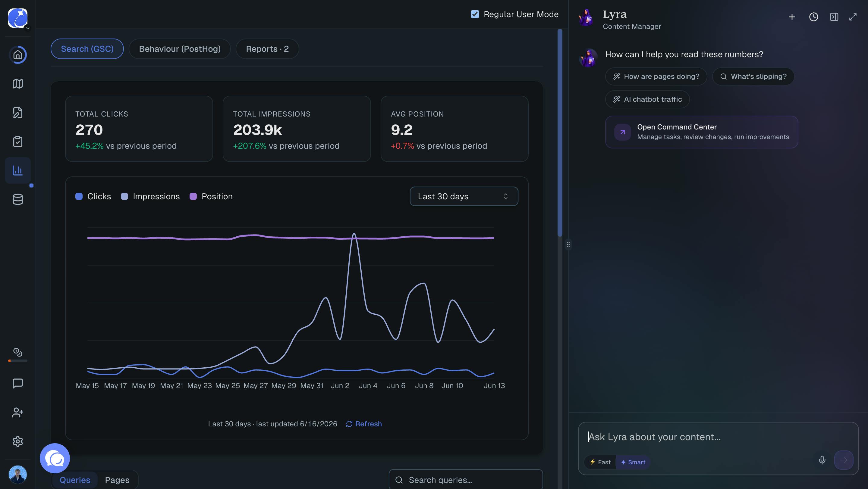
Task: Switch to the Search (GSC) tab
Action: coord(87,49)
